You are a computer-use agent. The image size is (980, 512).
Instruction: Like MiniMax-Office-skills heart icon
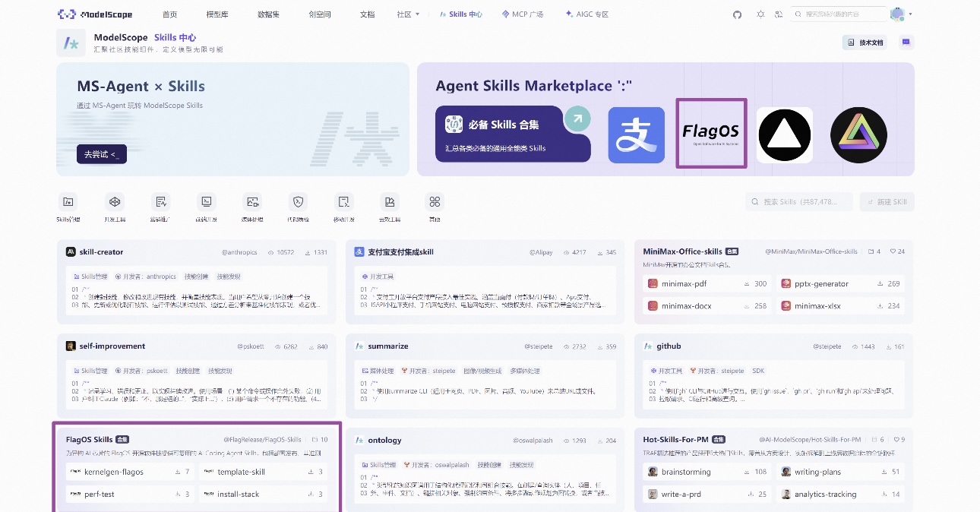pyautogui.click(x=893, y=251)
